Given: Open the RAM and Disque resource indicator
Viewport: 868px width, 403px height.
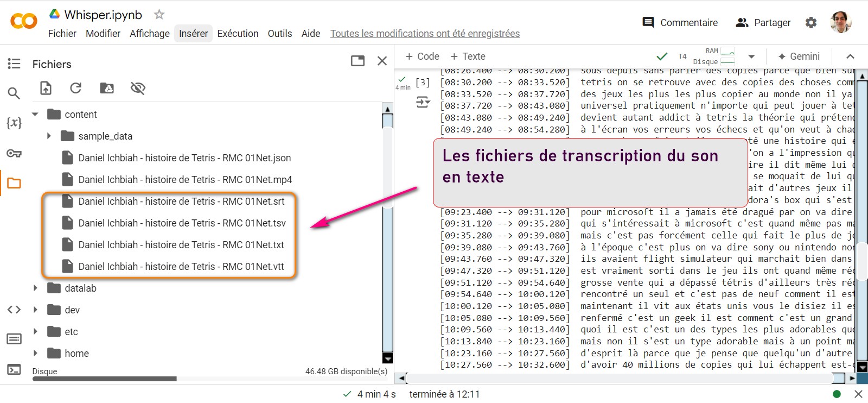Looking at the screenshot, I should point(714,56).
